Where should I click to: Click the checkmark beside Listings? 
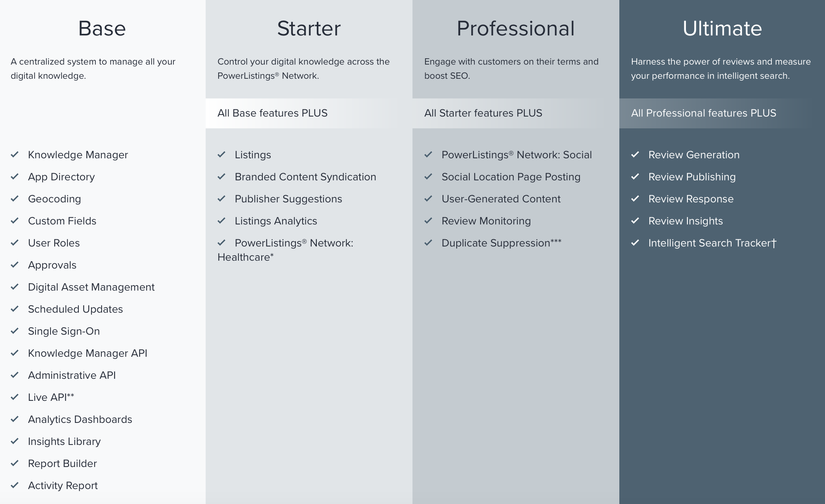(221, 154)
